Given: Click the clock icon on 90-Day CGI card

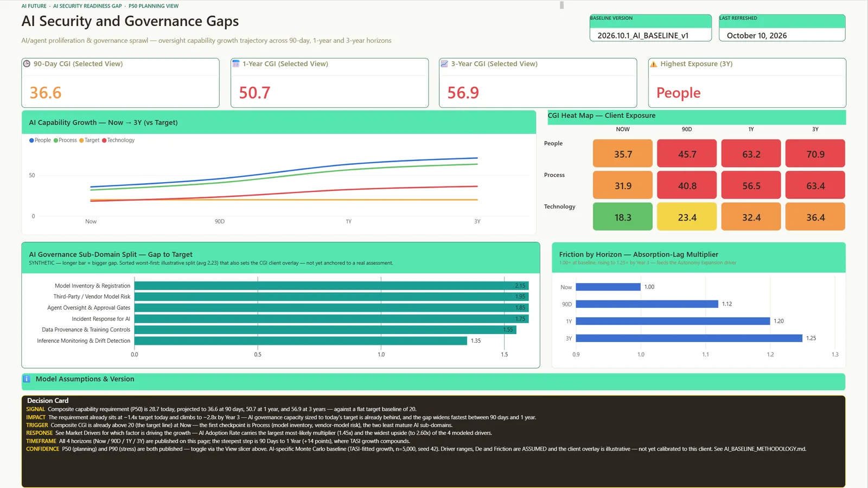Looking at the screenshot, I should tap(27, 63).
